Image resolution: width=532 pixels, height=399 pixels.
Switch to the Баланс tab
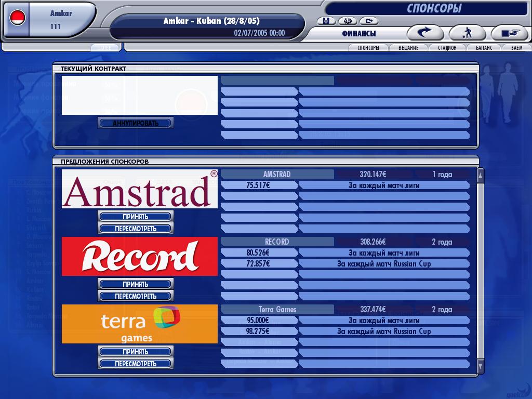point(484,48)
